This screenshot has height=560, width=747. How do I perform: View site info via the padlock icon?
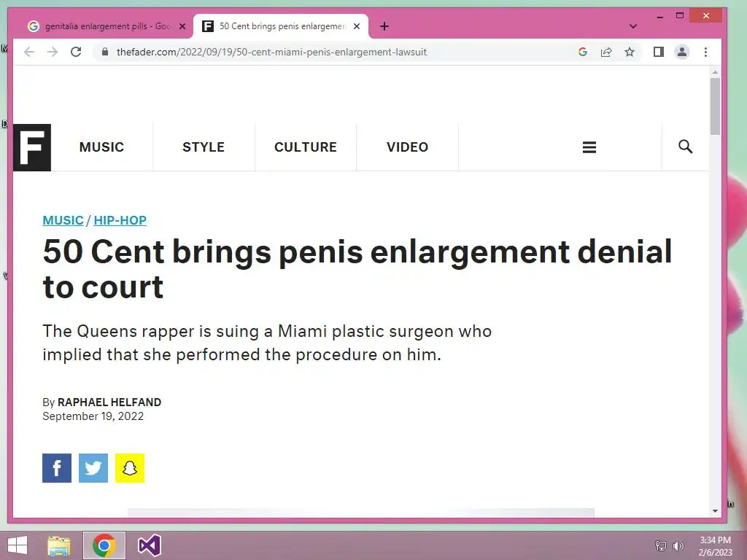pyautogui.click(x=105, y=52)
